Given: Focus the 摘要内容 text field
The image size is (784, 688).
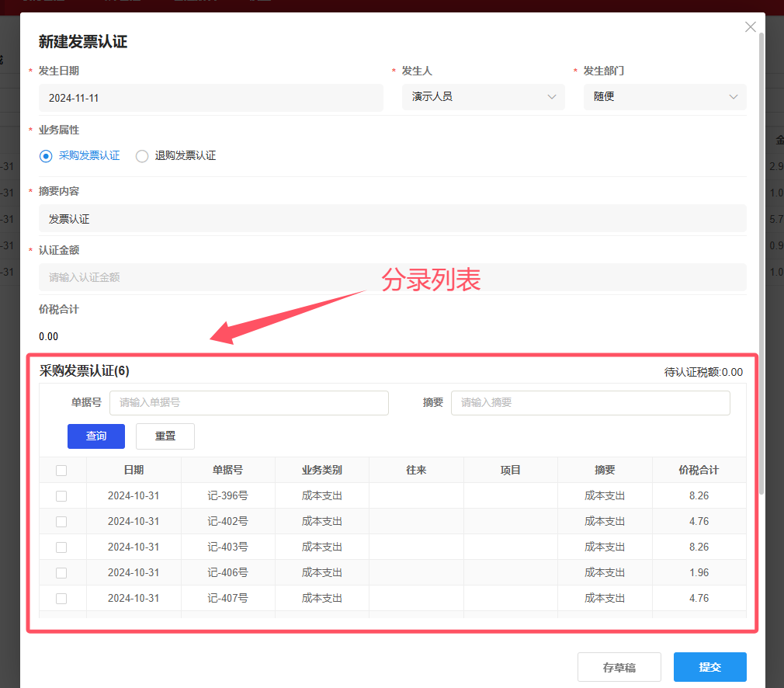Looking at the screenshot, I should (x=392, y=219).
